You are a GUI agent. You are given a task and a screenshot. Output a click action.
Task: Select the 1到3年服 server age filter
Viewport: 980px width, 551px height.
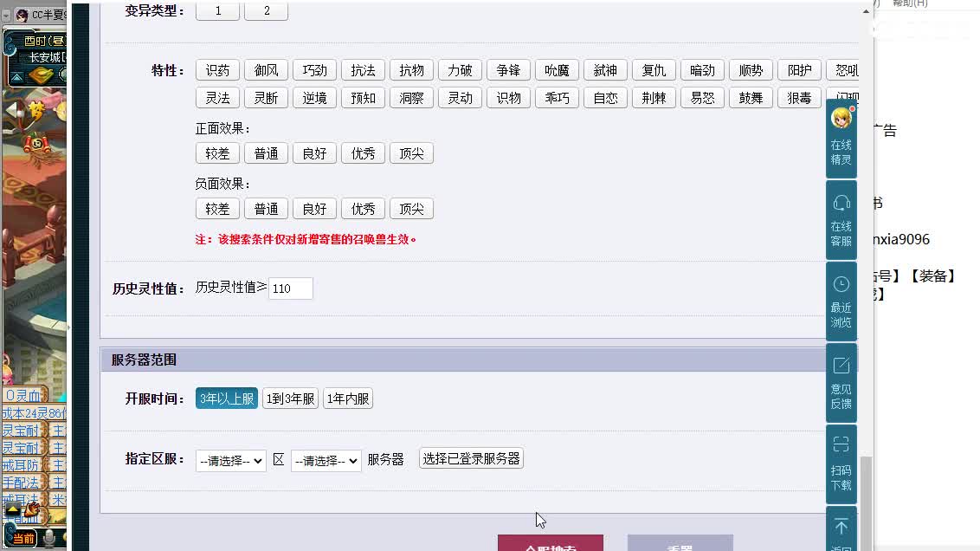[x=290, y=399]
